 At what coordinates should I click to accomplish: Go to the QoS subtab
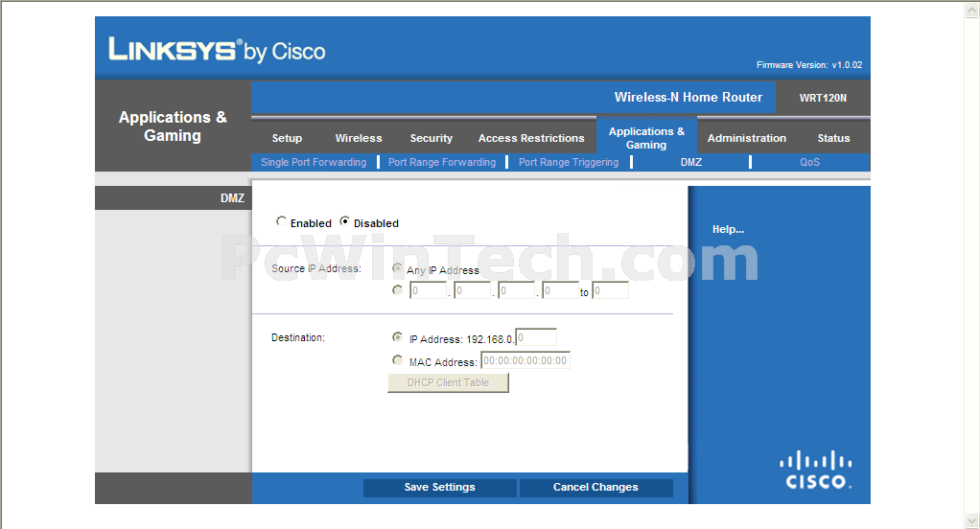pyautogui.click(x=809, y=162)
